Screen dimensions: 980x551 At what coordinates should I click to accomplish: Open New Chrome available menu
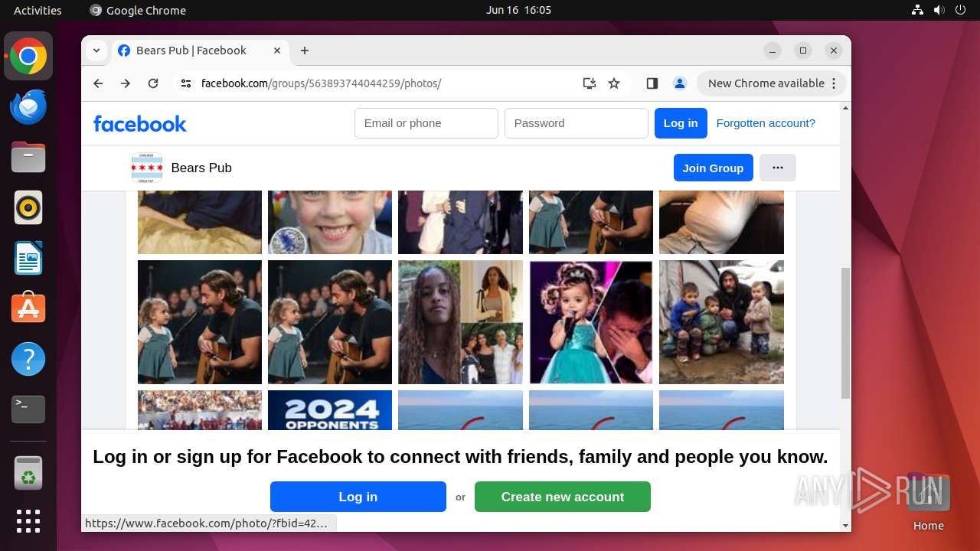click(x=771, y=83)
